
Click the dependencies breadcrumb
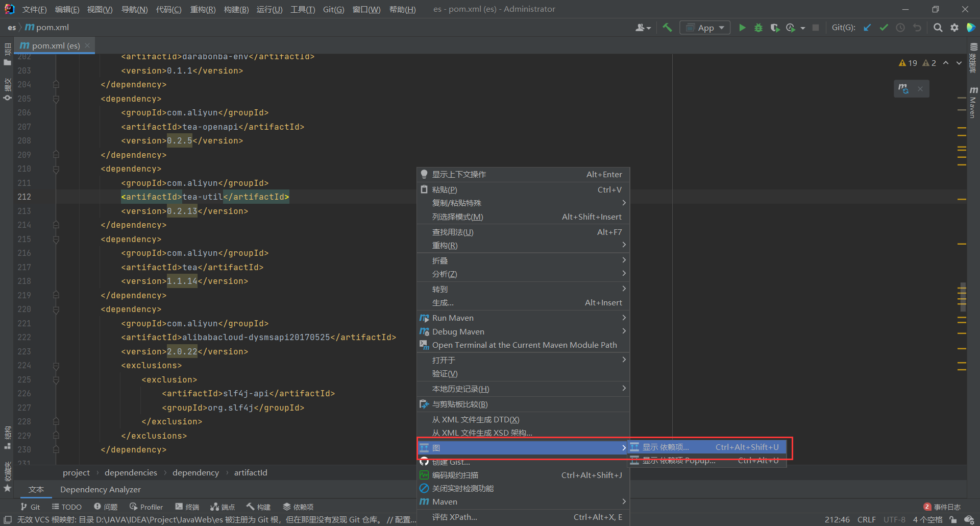[131, 472]
